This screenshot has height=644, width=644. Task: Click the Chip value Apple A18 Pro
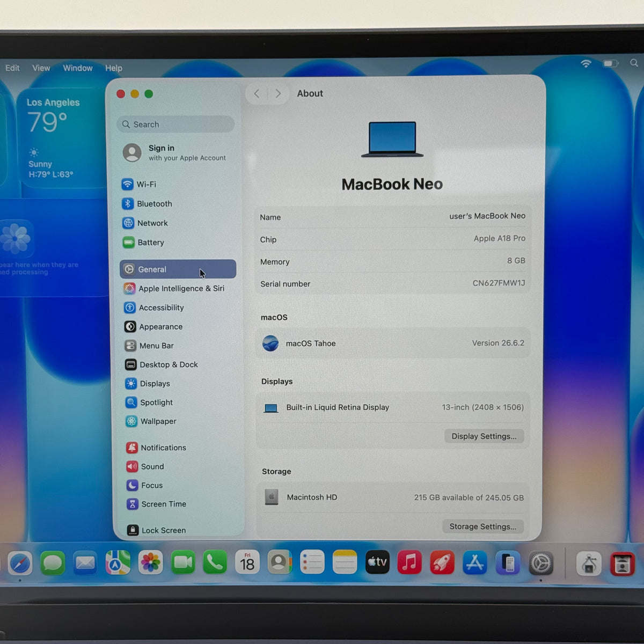tap(499, 238)
